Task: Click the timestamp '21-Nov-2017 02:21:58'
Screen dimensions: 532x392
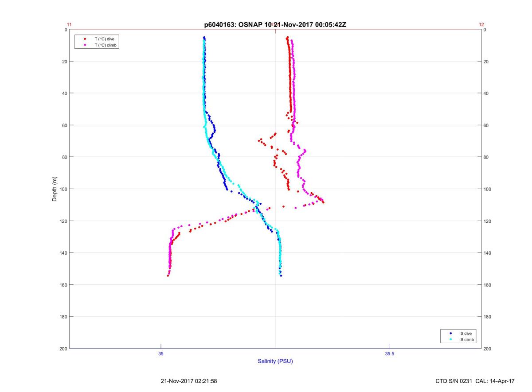Action: [189, 381]
